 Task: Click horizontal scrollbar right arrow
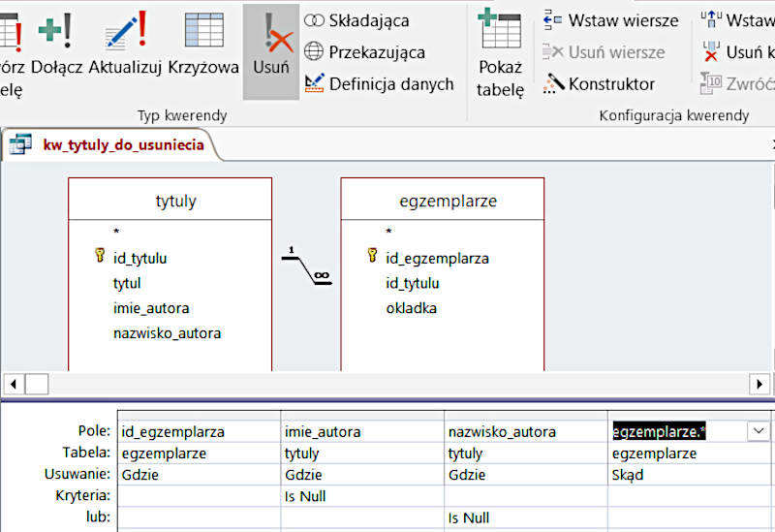(759, 384)
